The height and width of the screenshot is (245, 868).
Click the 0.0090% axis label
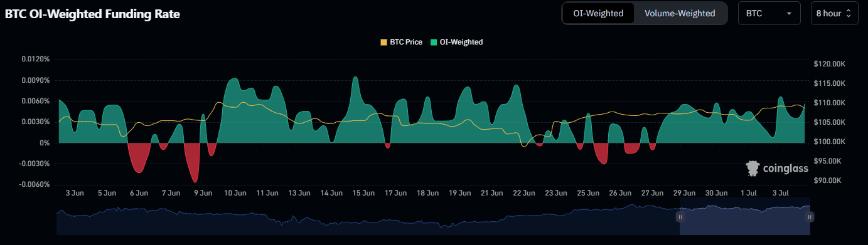pyautogui.click(x=35, y=80)
